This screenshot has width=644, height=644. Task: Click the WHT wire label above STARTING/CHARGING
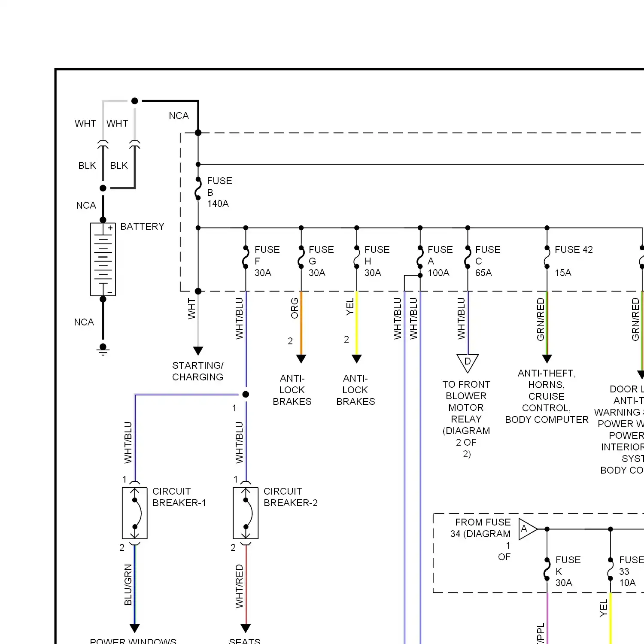pos(191,309)
